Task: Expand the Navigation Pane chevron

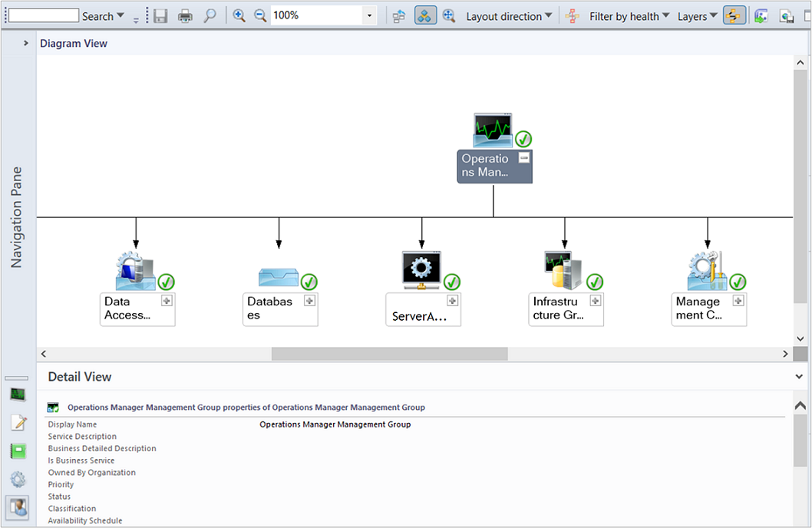Action: point(26,43)
